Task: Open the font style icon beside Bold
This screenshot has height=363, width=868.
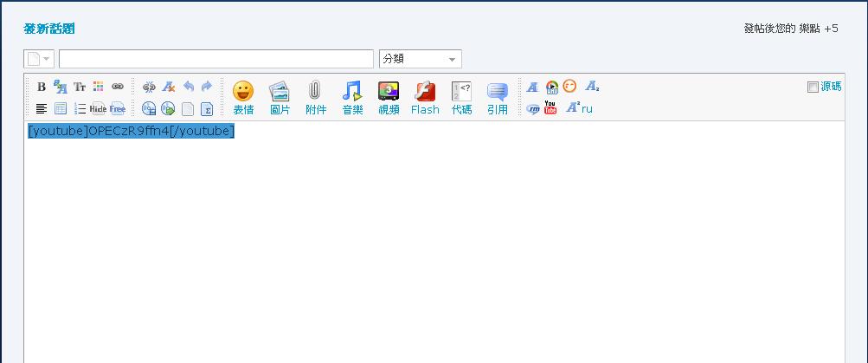Action: 61,87
